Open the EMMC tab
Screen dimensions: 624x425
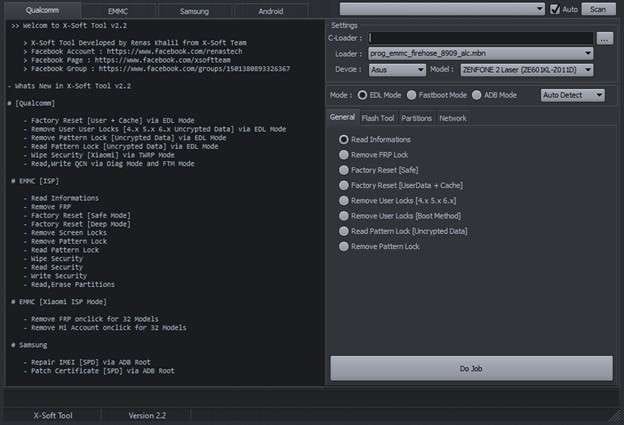118,11
